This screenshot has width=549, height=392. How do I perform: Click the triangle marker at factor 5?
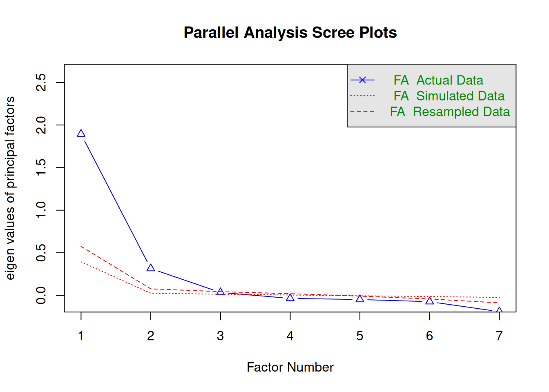[360, 299]
